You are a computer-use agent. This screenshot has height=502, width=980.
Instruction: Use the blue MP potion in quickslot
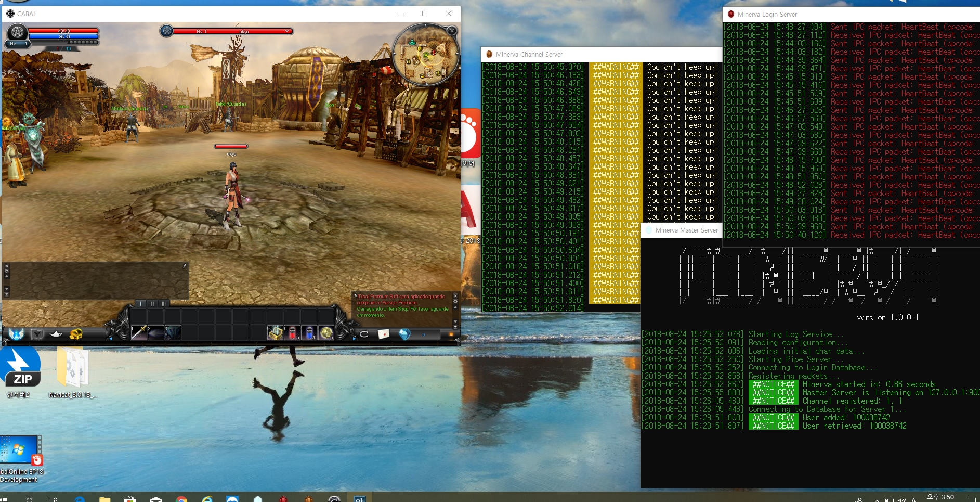(x=309, y=333)
